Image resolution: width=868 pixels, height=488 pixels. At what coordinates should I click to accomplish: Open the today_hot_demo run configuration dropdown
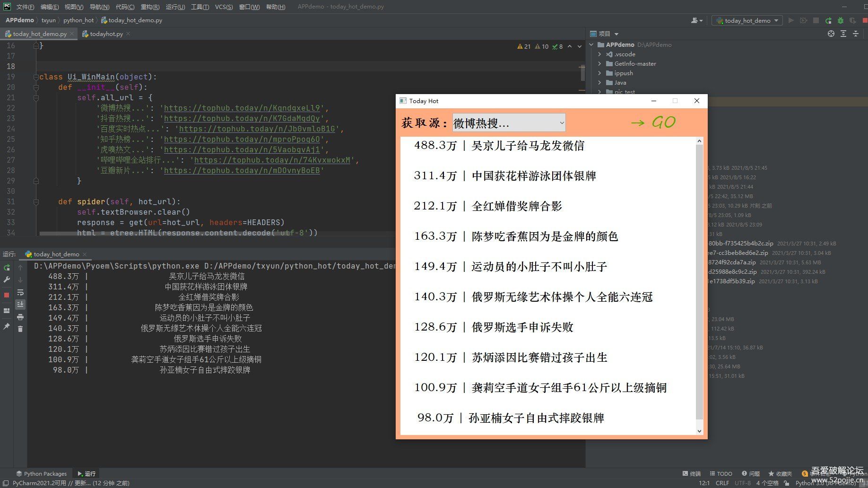[x=747, y=21]
